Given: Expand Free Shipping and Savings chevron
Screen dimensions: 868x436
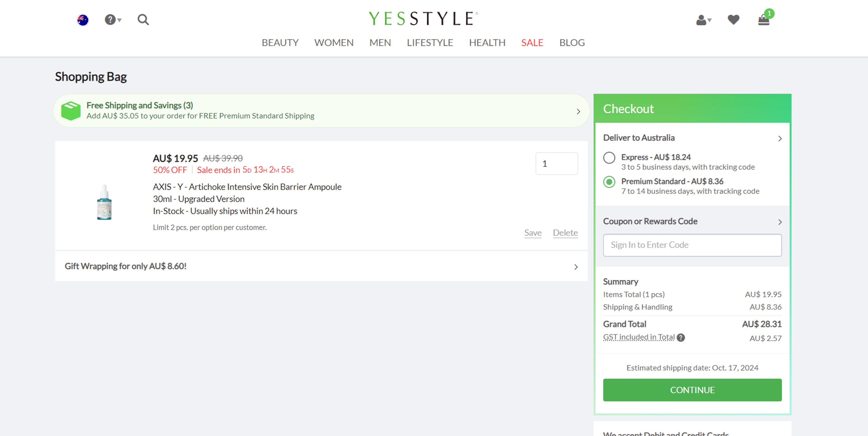Looking at the screenshot, I should tap(578, 111).
